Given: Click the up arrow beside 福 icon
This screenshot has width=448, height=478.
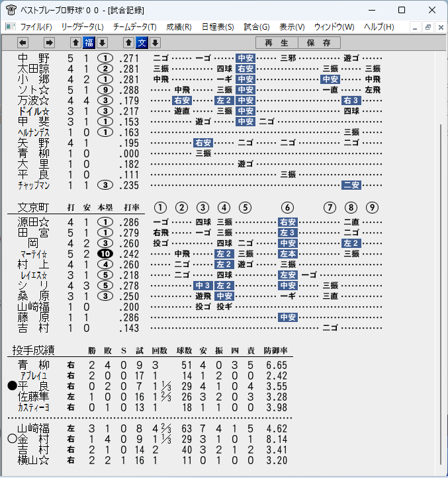Looking at the screenshot, I should coord(75,43).
